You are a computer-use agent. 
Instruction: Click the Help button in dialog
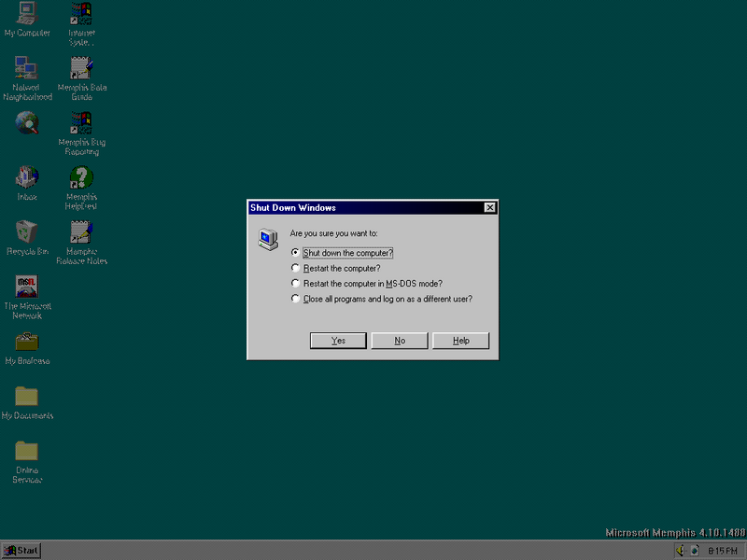(x=460, y=341)
